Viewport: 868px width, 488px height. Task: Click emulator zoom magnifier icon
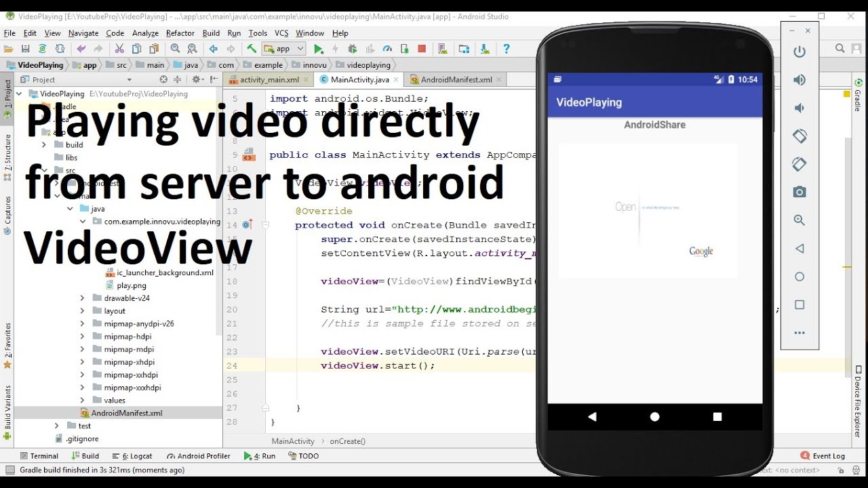point(800,220)
